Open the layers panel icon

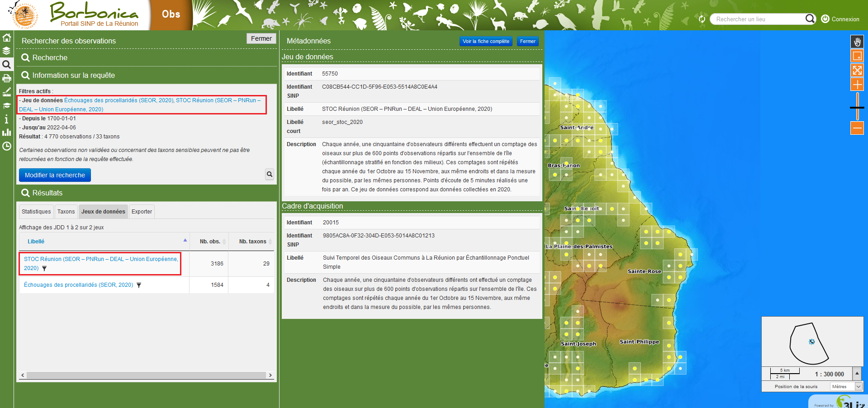pyautogui.click(x=6, y=51)
